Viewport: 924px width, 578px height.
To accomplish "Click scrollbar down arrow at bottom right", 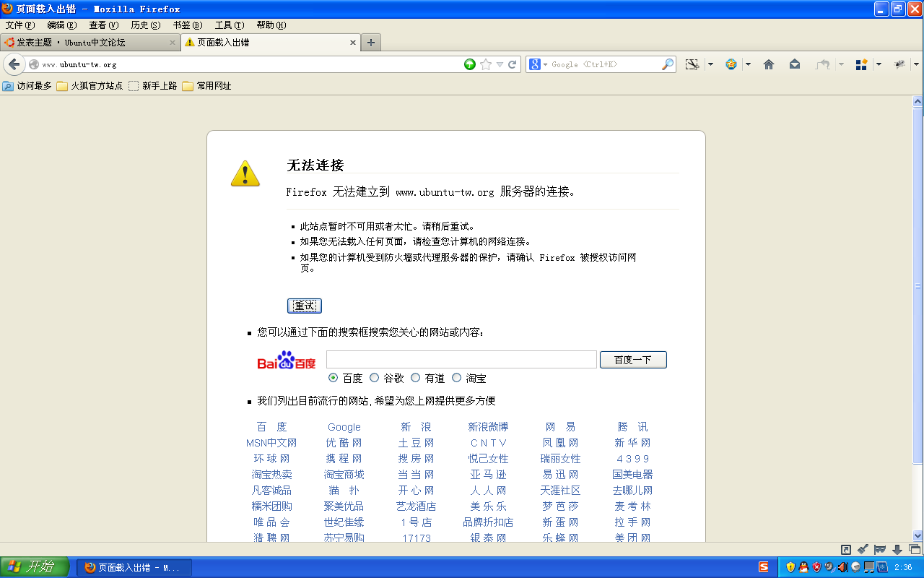I will coord(918,535).
